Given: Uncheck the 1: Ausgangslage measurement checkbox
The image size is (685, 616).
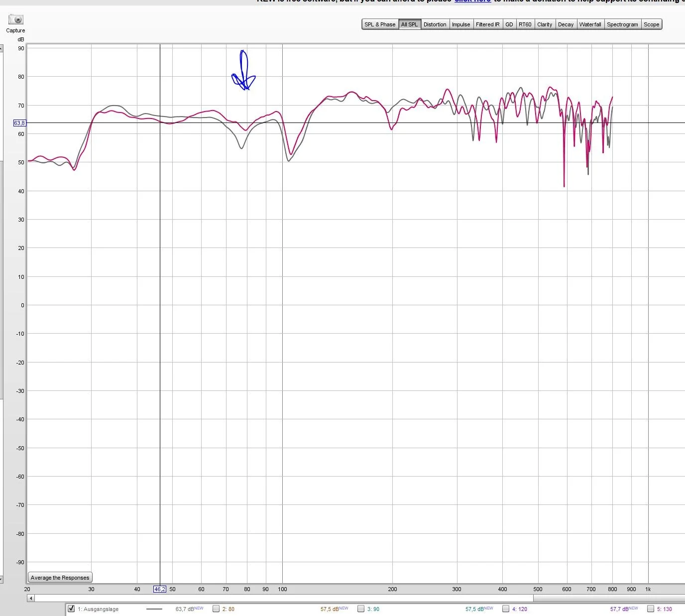Looking at the screenshot, I should [71, 609].
